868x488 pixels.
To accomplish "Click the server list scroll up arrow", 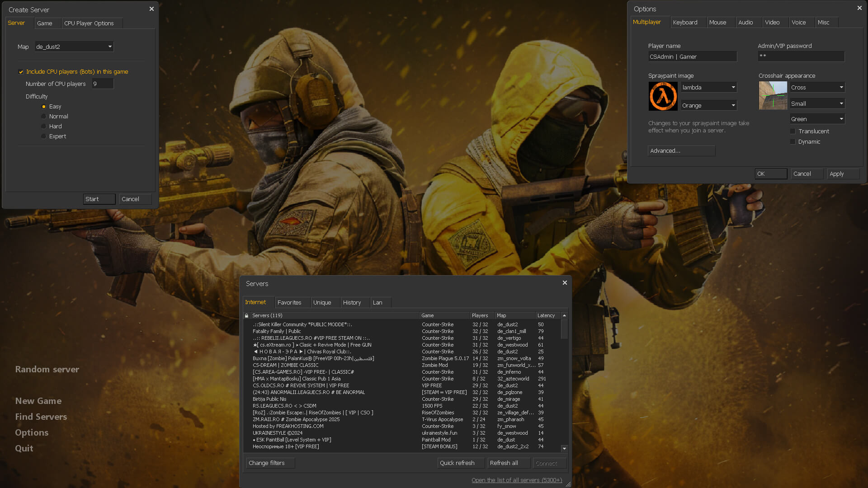I will click(x=564, y=315).
